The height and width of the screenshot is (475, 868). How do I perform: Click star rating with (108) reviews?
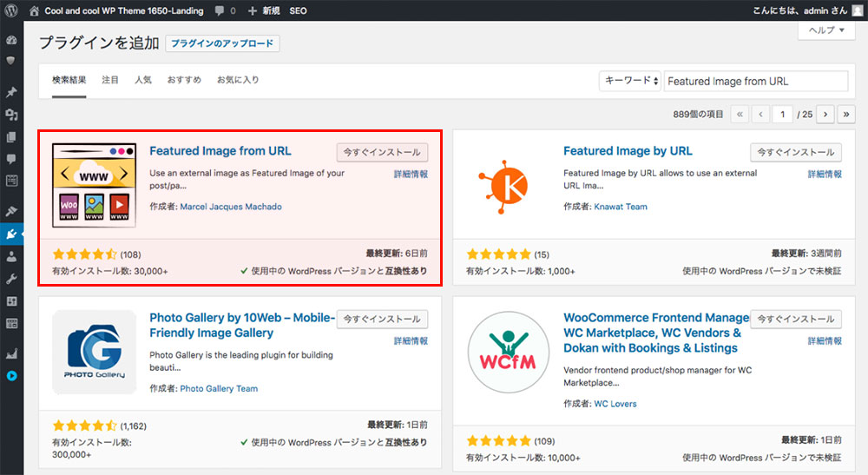click(x=96, y=254)
